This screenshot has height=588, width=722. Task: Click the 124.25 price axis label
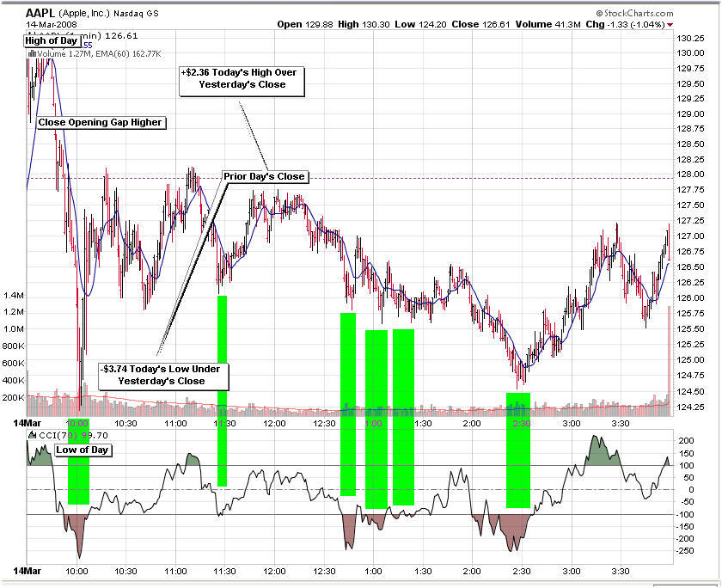tap(689, 407)
